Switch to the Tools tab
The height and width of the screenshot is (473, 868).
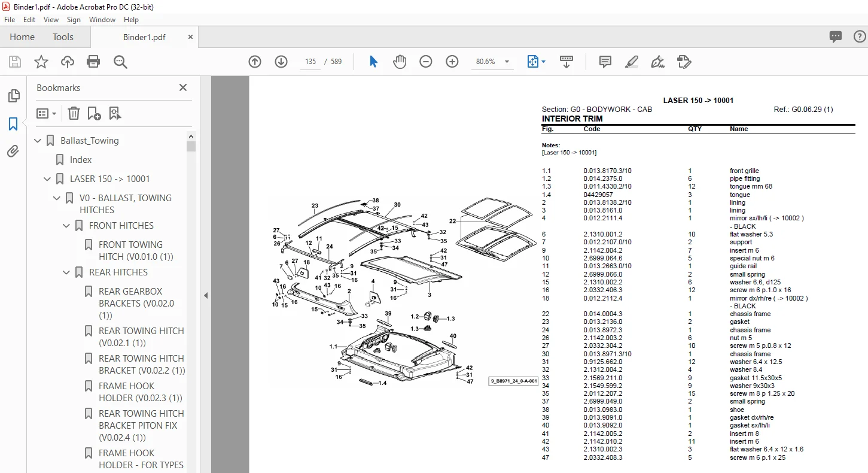coord(63,37)
